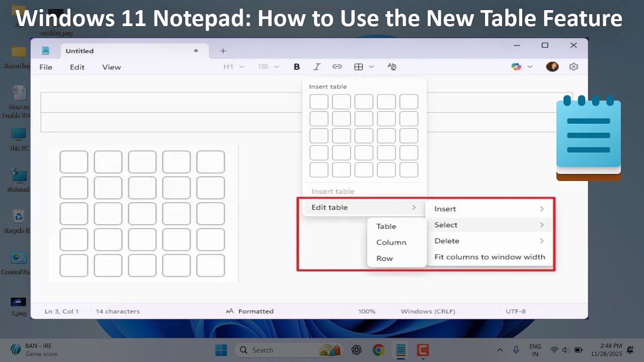Open the This PC desktop icon

pos(19,139)
